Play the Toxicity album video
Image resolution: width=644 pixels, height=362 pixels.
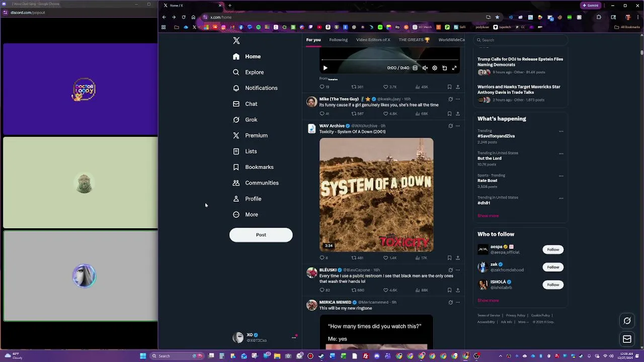376,195
